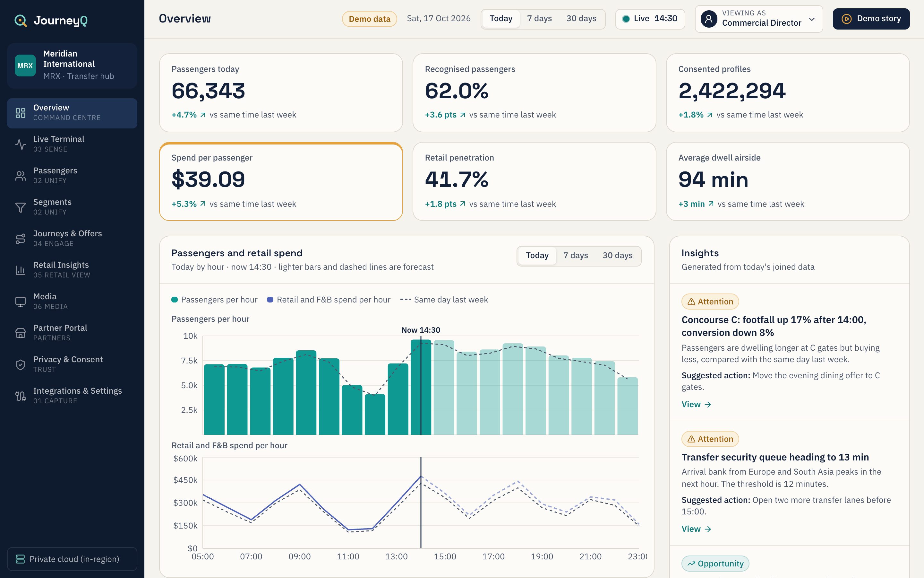Click the Private cloud (in-region) button
Image resolution: width=924 pixels, height=578 pixels.
pyautogui.click(x=72, y=559)
